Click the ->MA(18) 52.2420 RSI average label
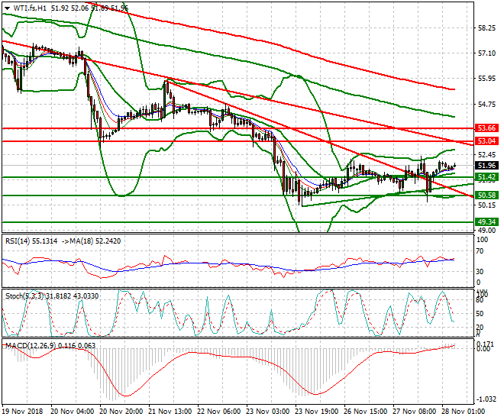The image size is (504, 420). (90, 241)
